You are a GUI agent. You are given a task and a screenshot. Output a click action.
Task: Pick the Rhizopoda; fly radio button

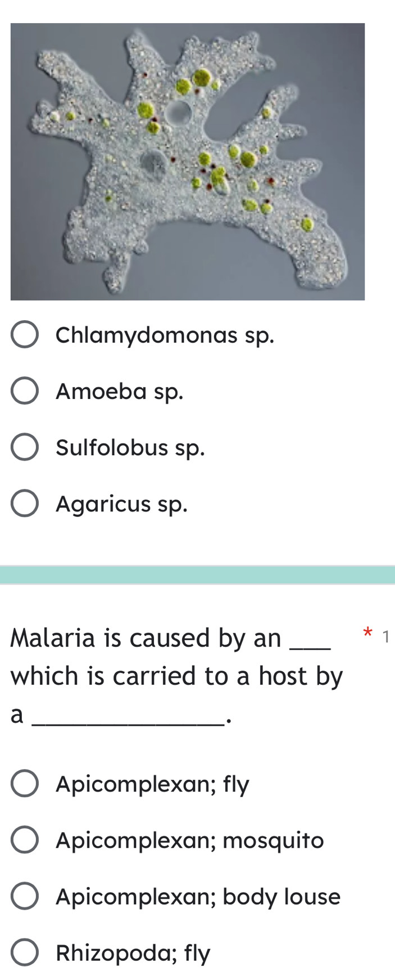[25, 953]
